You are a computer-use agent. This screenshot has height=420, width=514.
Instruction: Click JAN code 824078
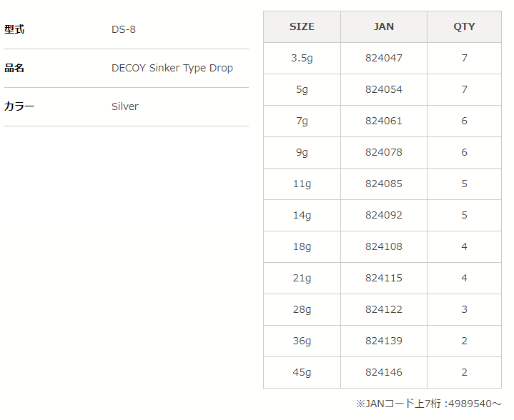[384, 152]
